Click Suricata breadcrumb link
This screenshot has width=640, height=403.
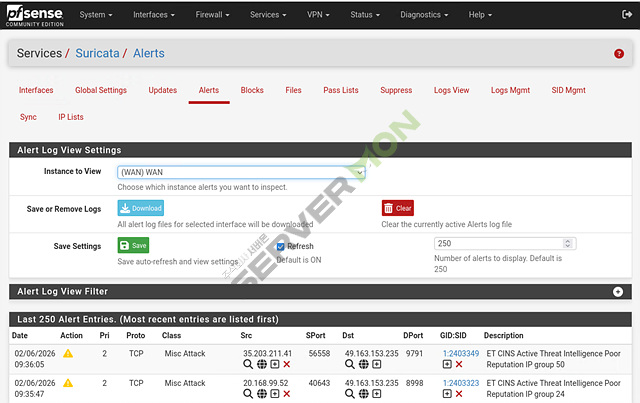click(97, 53)
